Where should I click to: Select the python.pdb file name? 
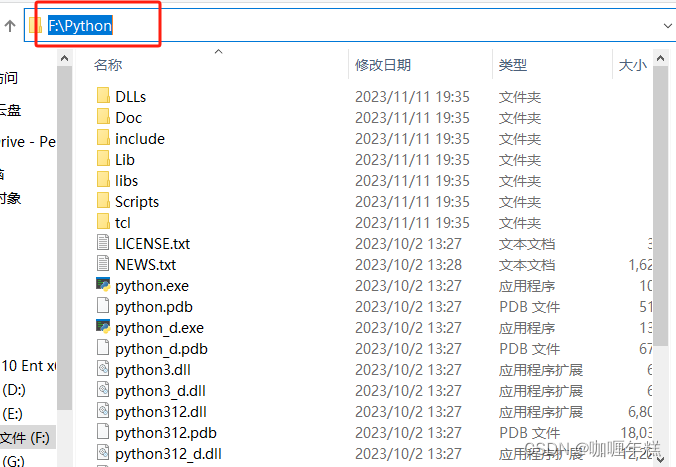(x=153, y=307)
